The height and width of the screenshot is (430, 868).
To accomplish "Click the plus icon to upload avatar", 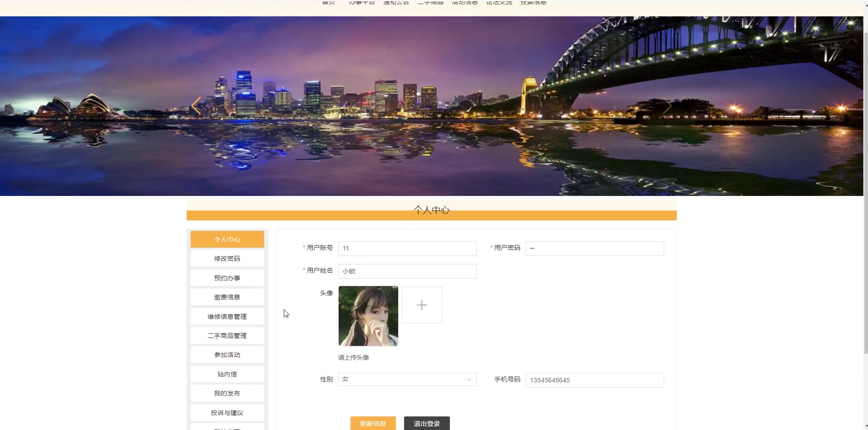I will (422, 305).
